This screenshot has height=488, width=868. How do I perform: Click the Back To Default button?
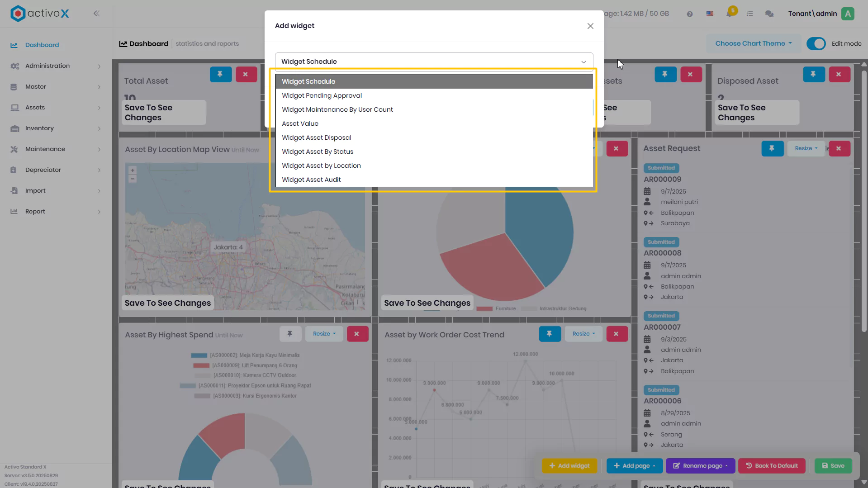(771, 466)
